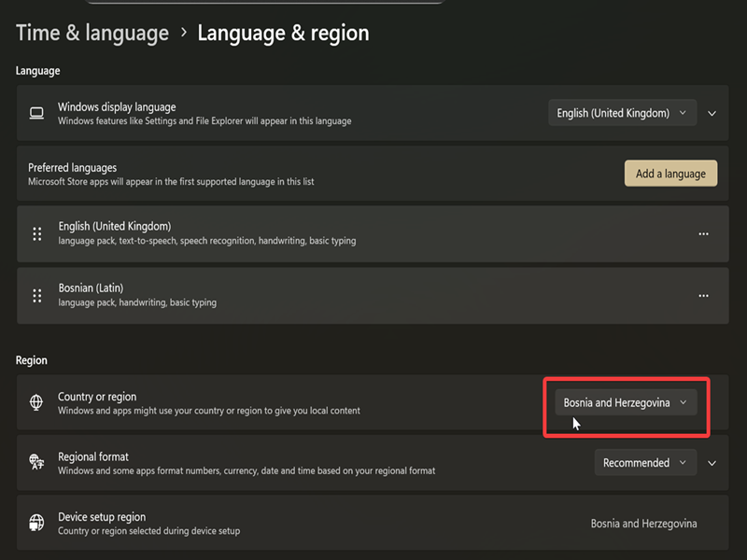Click the globe icon beside Country or region
The width and height of the screenshot is (747, 560).
click(x=36, y=402)
